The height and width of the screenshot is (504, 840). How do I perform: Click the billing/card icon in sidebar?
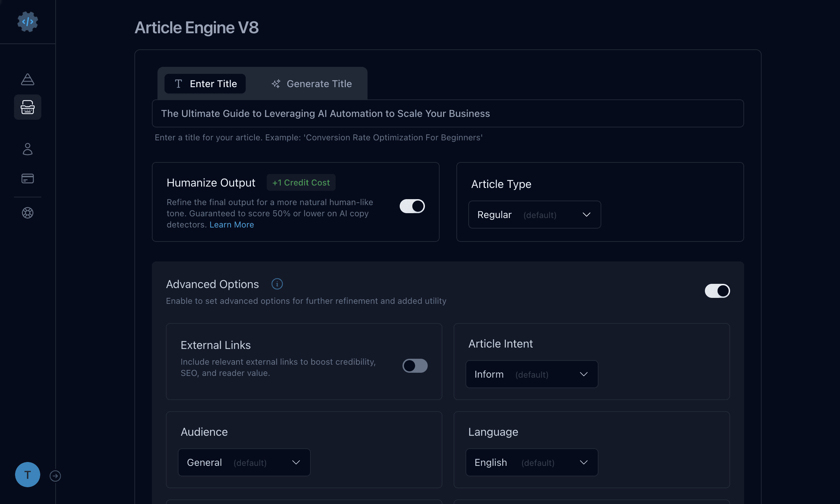pyautogui.click(x=28, y=178)
